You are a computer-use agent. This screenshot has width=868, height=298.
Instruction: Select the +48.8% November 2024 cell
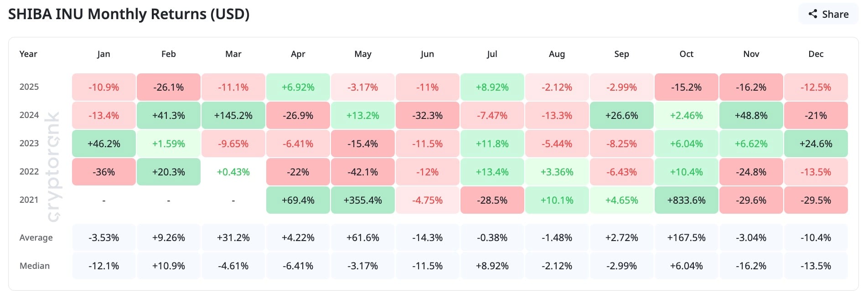(751, 115)
